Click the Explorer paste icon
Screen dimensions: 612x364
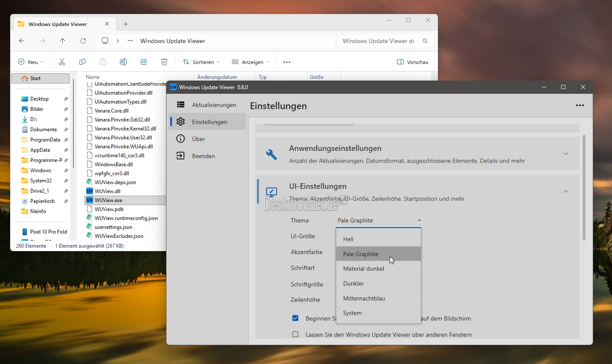(x=103, y=62)
